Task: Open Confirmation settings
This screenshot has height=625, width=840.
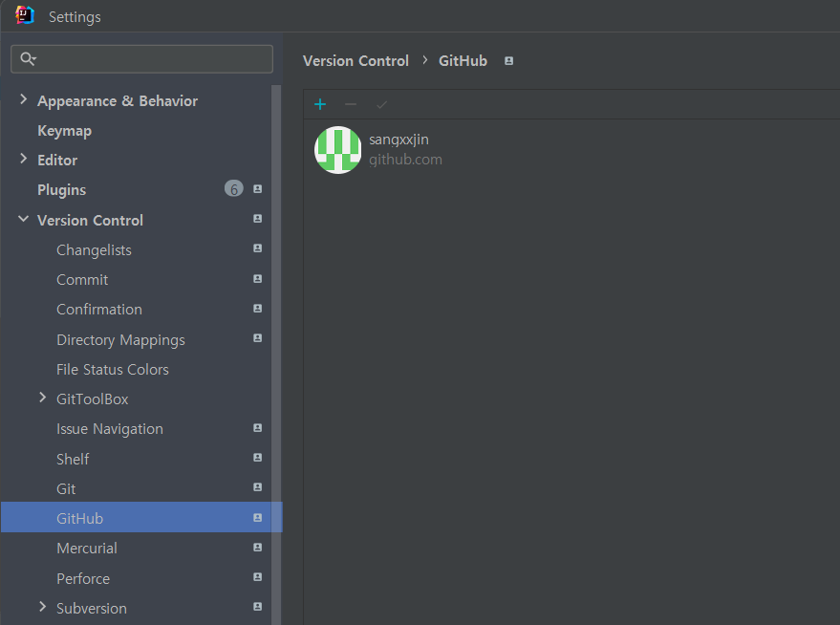Action: coord(99,310)
